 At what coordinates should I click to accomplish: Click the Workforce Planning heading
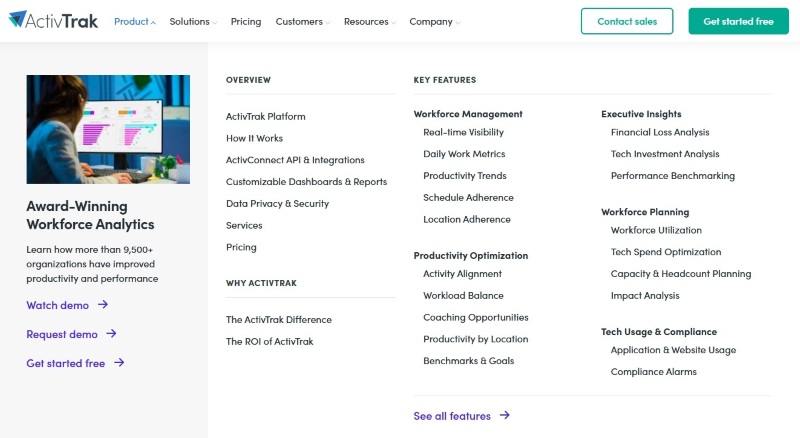point(645,212)
